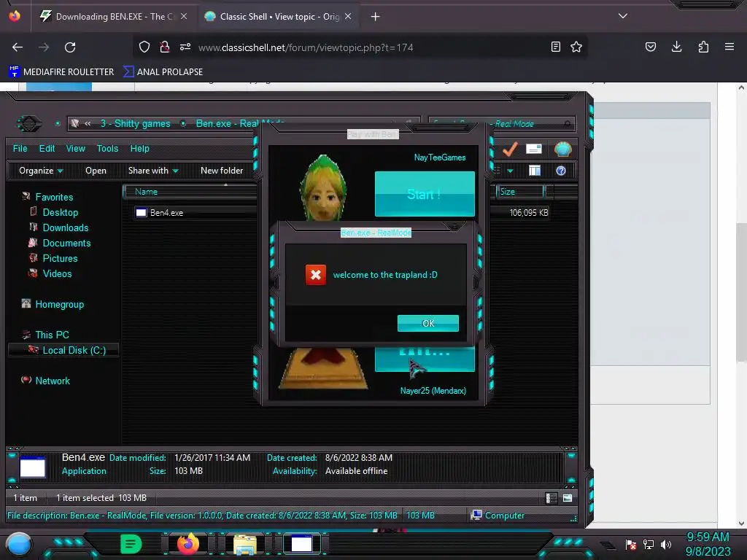The width and height of the screenshot is (747, 560).
Task: Click the Explorer search box
Action: click(x=502, y=123)
